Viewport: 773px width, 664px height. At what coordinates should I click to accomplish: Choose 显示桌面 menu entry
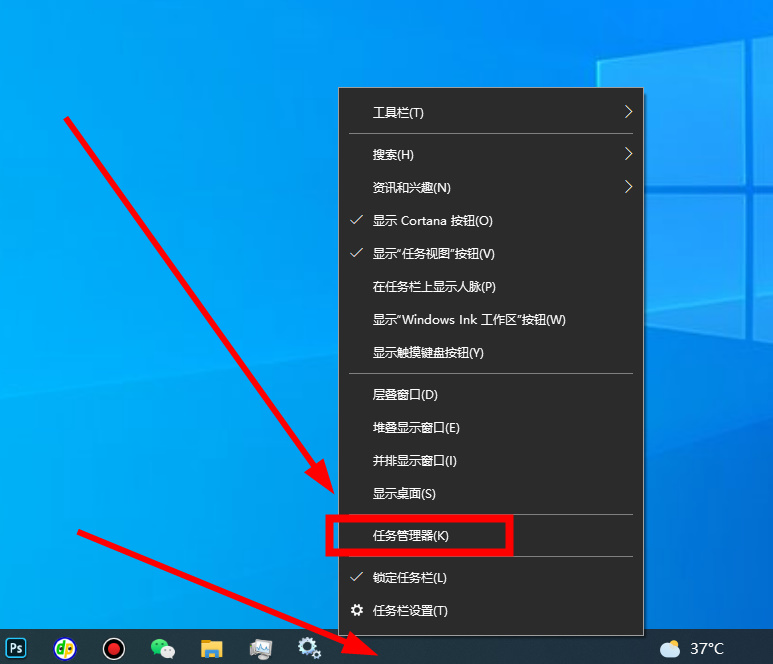click(404, 494)
